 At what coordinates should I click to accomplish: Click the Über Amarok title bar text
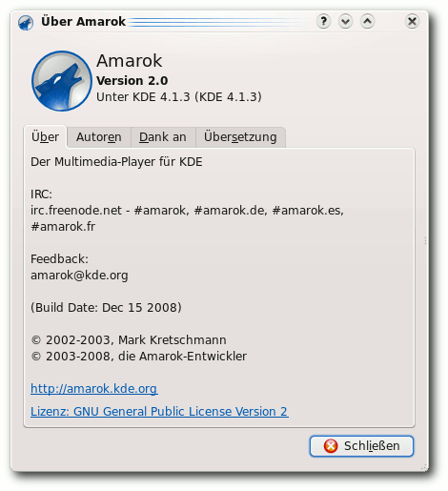click(83, 22)
